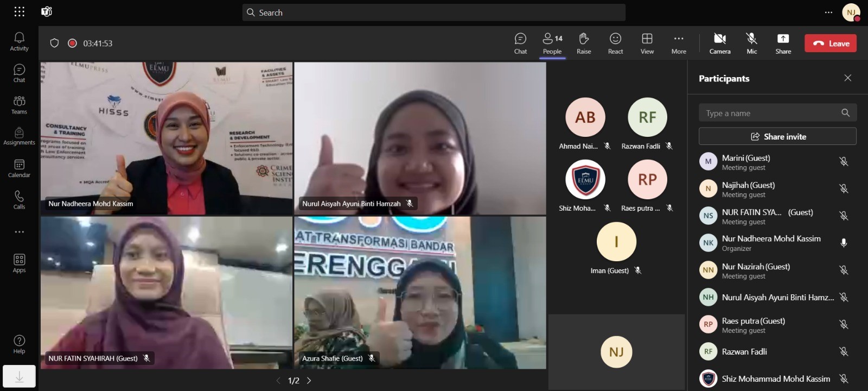Screen dimensions: 868x391
Task: Open the meeting Chat panel
Action: point(520,43)
